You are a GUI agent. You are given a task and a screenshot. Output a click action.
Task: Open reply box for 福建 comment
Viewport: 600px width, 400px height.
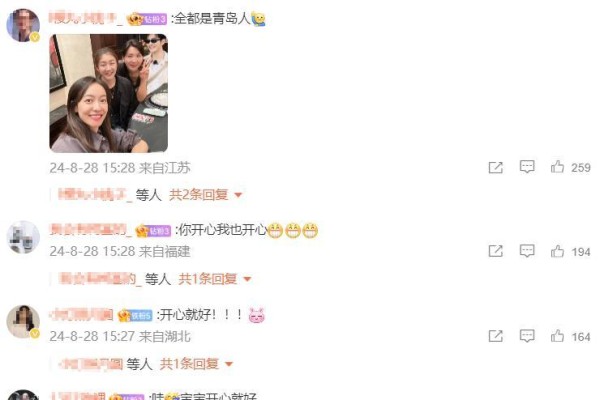coord(527,251)
